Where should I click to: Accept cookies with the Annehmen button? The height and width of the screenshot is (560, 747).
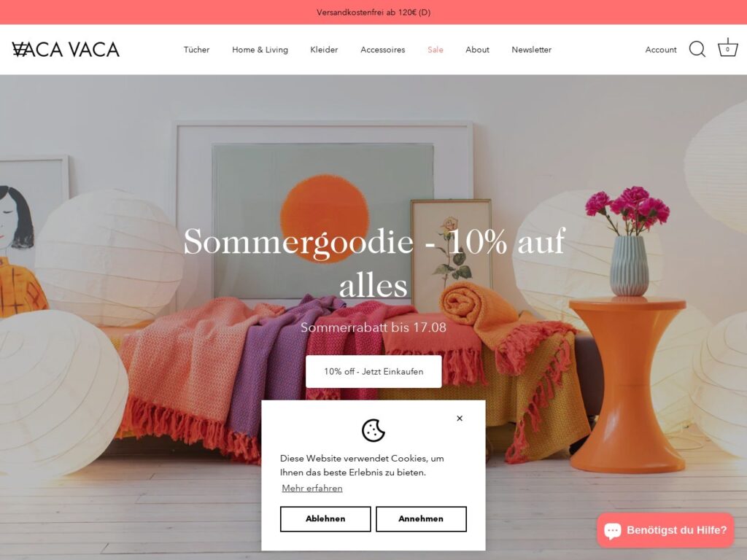421,518
